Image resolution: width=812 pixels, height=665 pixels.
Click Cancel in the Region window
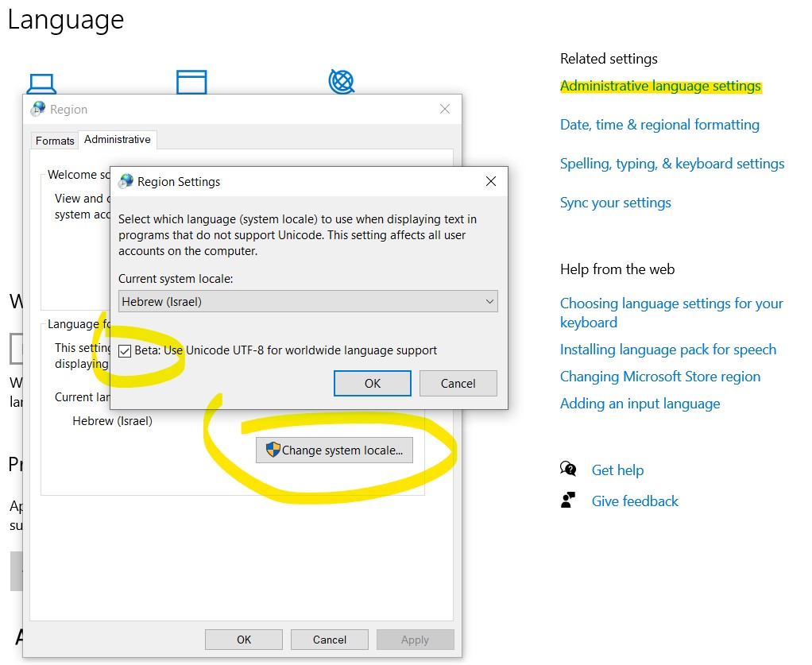tap(330, 640)
